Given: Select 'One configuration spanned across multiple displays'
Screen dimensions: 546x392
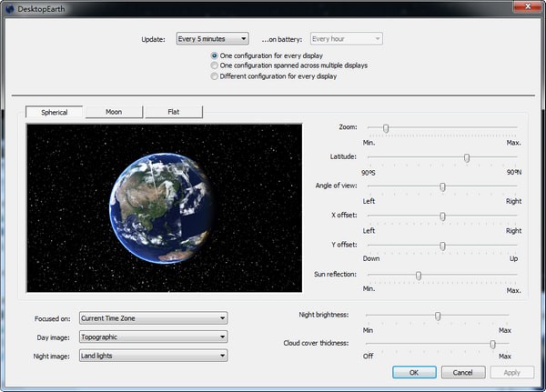Looking at the screenshot, I should pyautogui.click(x=215, y=65).
